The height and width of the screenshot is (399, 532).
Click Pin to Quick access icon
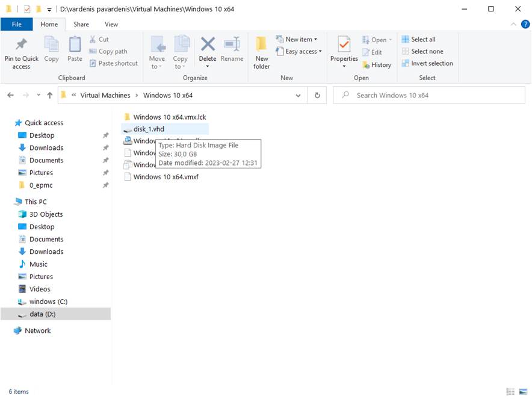21,45
